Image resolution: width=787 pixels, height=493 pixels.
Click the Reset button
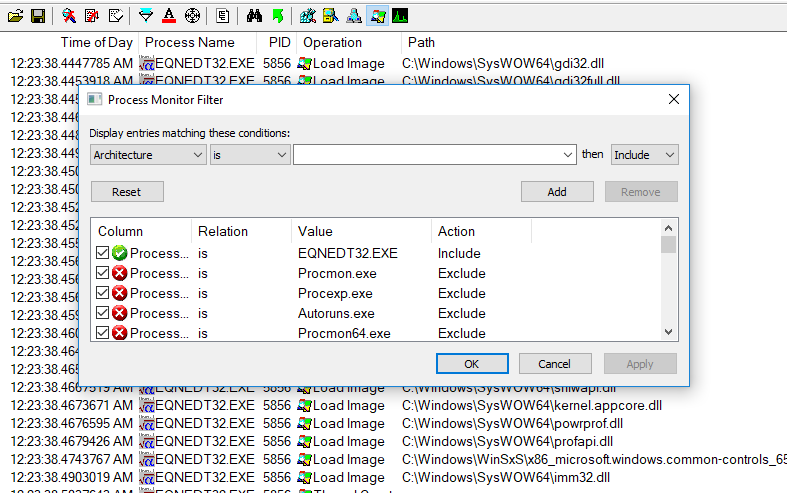127,192
